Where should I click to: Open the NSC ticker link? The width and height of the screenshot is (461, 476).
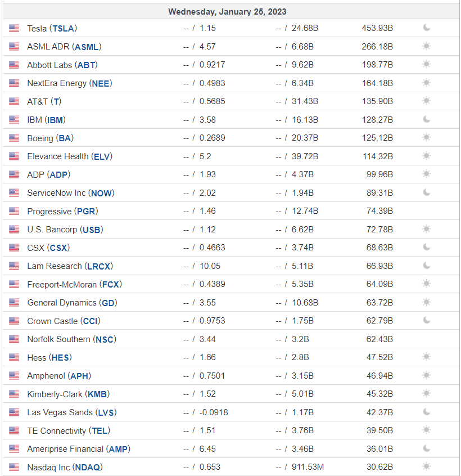(105, 339)
